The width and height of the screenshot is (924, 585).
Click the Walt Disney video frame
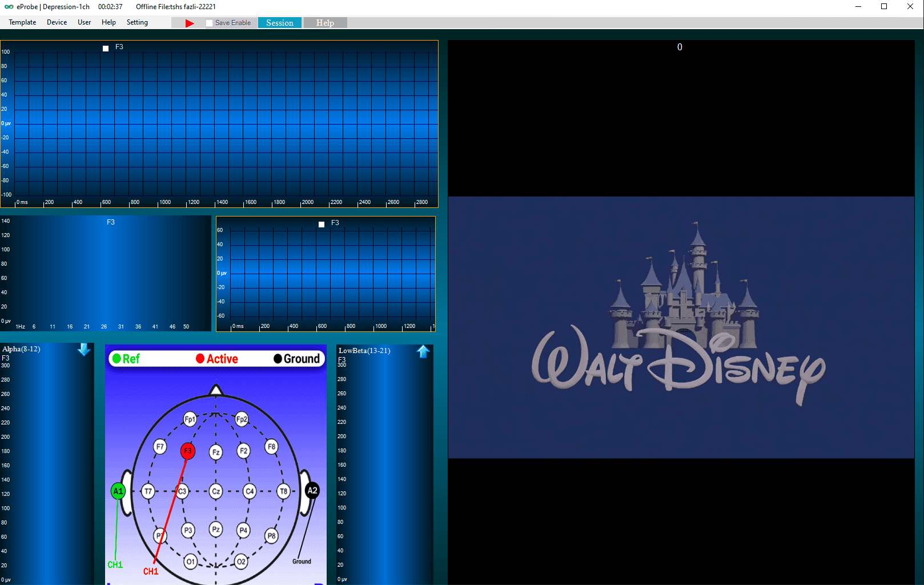click(x=681, y=327)
